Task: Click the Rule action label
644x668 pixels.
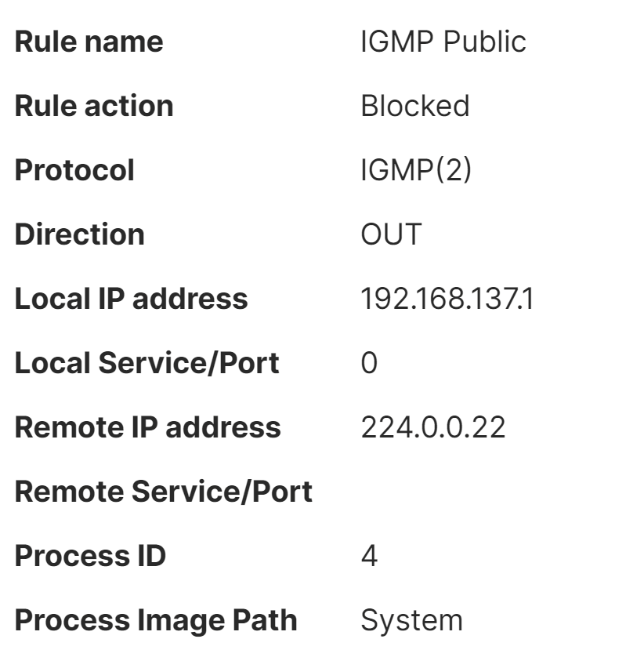Action: [94, 106]
